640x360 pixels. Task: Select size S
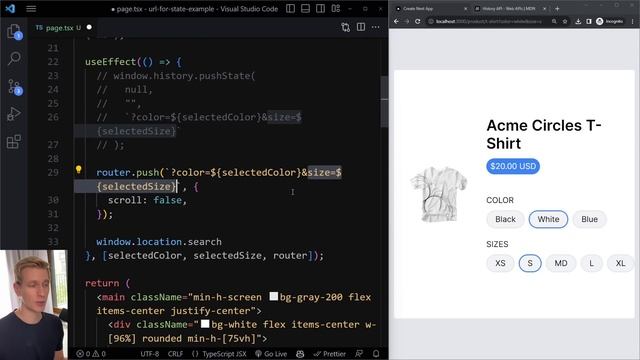[x=530, y=263]
